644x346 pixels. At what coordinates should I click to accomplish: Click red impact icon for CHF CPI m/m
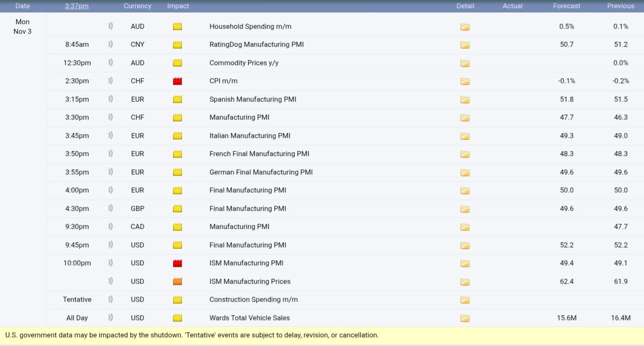pyautogui.click(x=177, y=81)
